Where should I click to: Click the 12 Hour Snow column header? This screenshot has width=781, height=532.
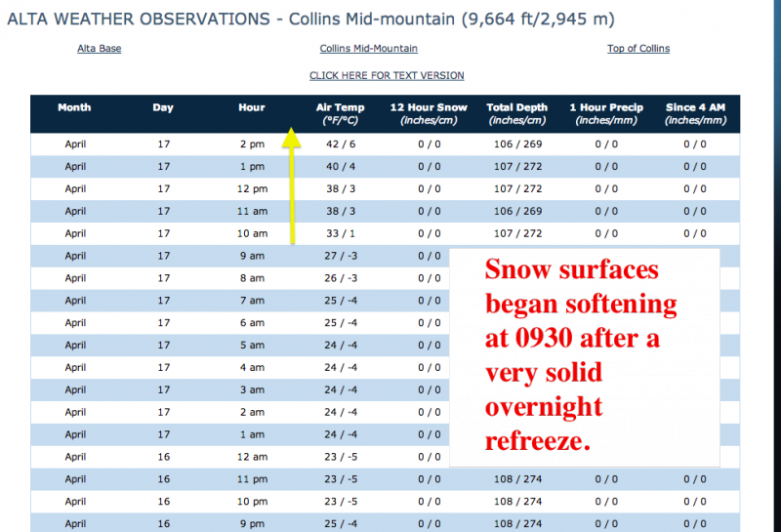tap(429, 113)
